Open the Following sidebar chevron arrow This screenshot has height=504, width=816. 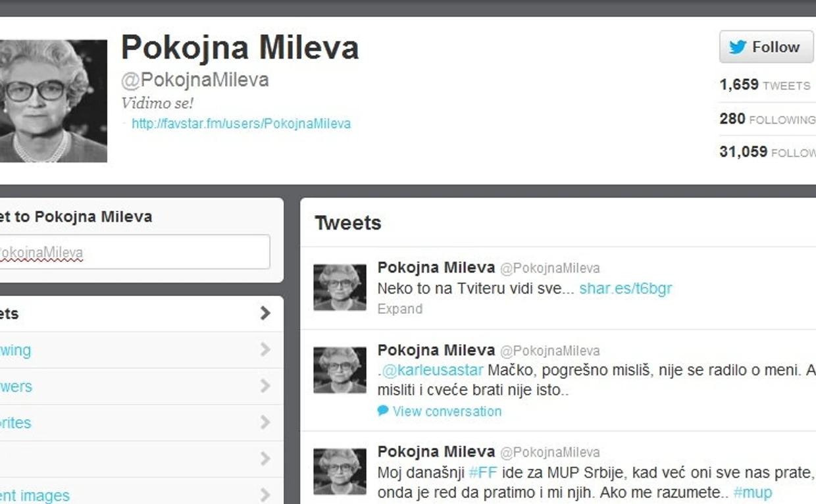(x=265, y=349)
